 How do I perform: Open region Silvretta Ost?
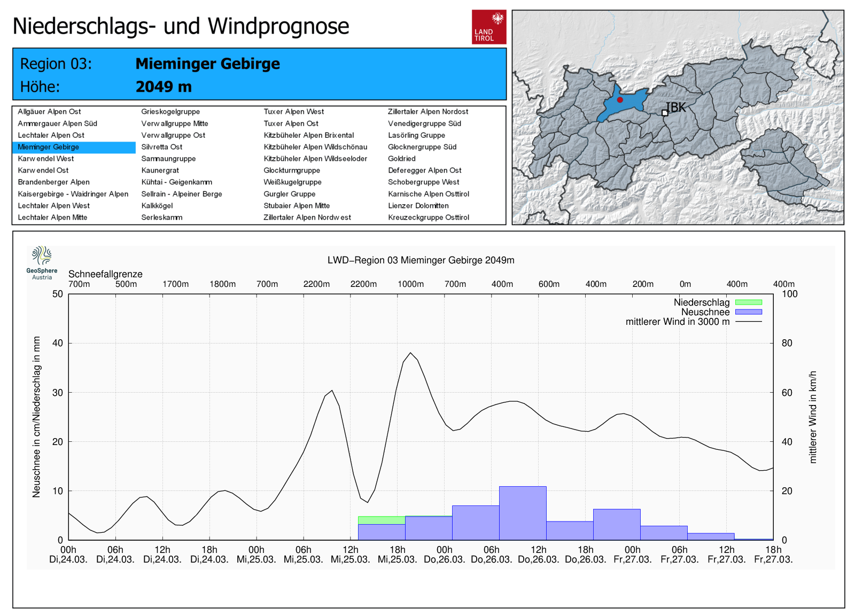coord(161,147)
